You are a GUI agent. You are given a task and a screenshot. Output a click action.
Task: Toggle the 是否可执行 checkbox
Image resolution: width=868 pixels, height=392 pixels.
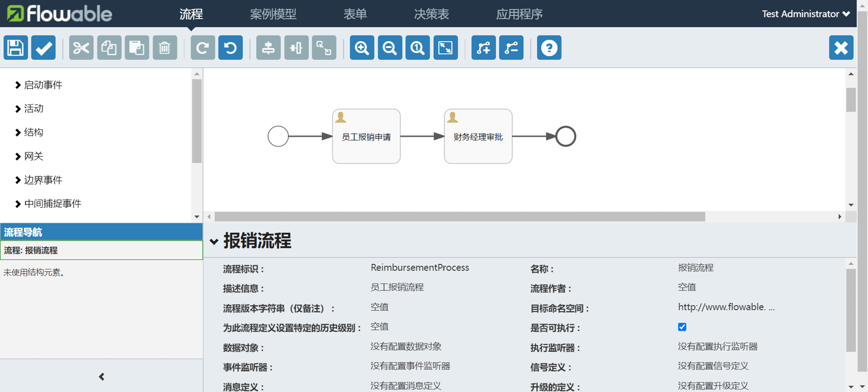[682, 327]
